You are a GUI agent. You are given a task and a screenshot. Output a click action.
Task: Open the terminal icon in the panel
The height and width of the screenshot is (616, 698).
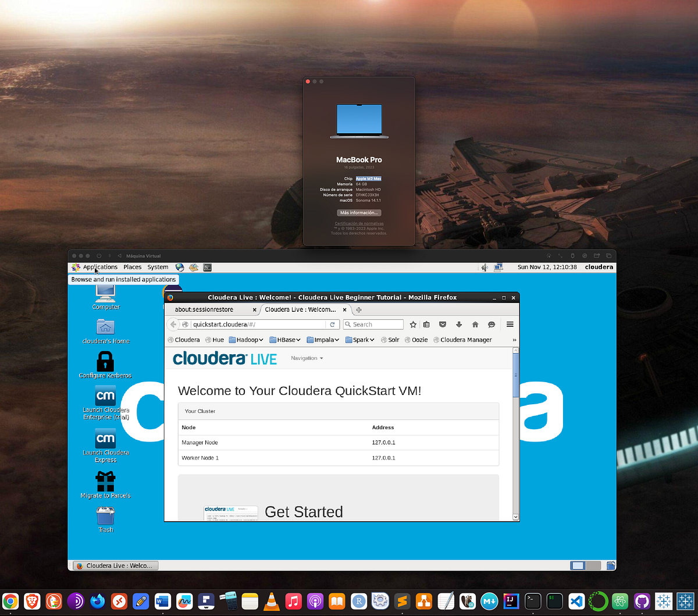point(207,267)
